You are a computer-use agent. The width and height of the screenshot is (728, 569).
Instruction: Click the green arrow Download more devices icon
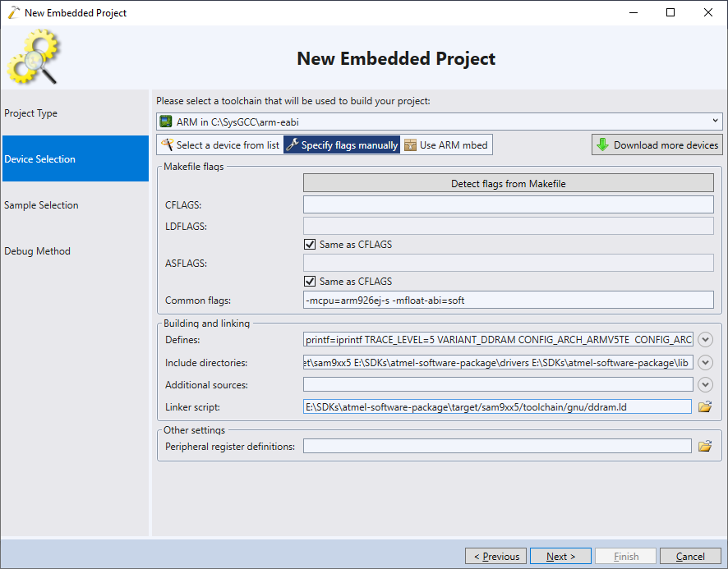coord(602,145)
